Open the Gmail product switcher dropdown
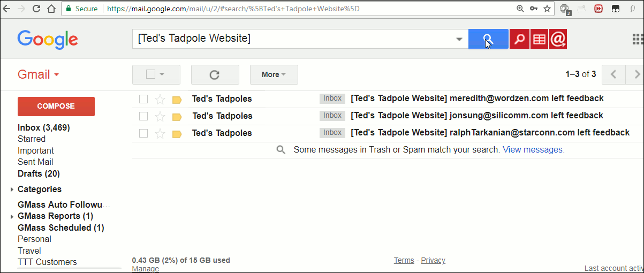This screenshot has height=273, width=644. click(38, 75)
